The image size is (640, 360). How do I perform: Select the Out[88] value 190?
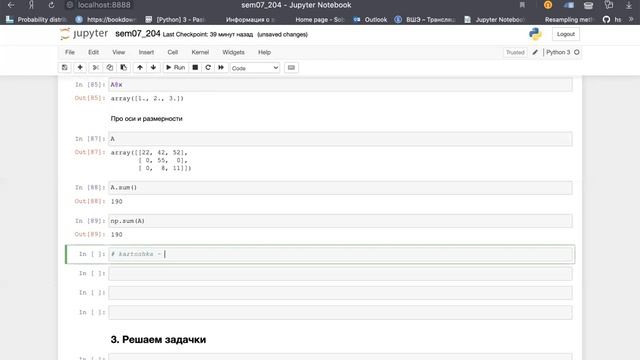pos(117,202)
